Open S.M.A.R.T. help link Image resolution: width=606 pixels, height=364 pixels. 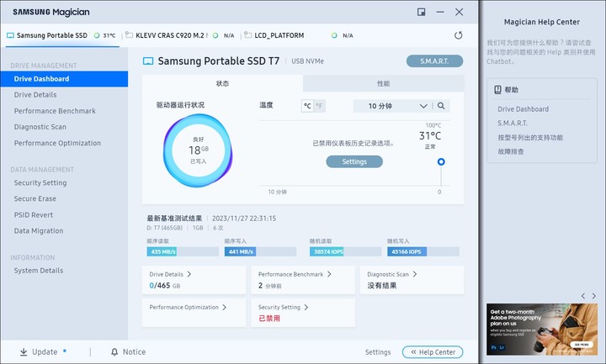pyautogui.click(x=513, y=123)
